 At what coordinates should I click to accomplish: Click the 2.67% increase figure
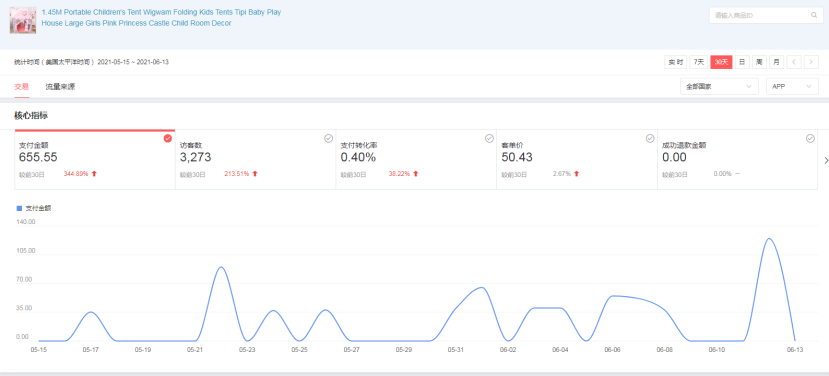561,174
